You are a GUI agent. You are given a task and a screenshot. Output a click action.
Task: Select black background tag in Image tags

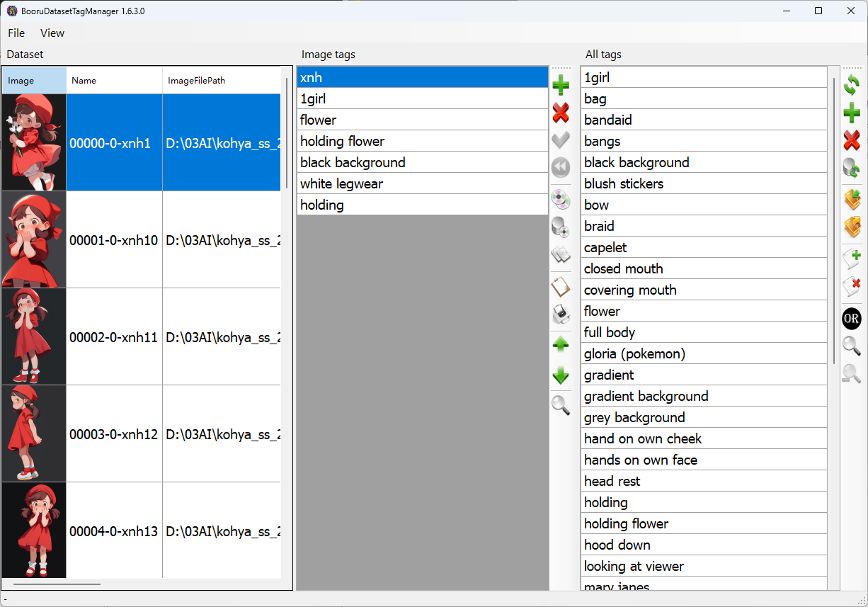423,162
